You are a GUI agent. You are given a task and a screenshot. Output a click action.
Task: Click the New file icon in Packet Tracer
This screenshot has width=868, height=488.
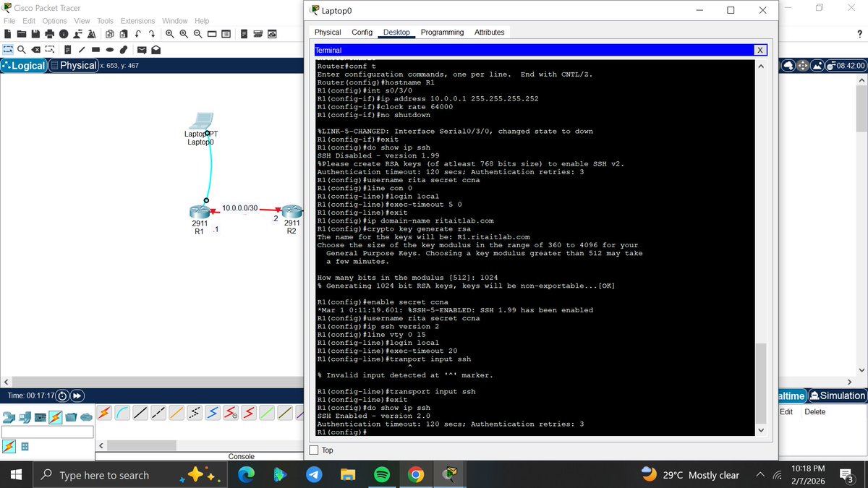tap(8, 34)
